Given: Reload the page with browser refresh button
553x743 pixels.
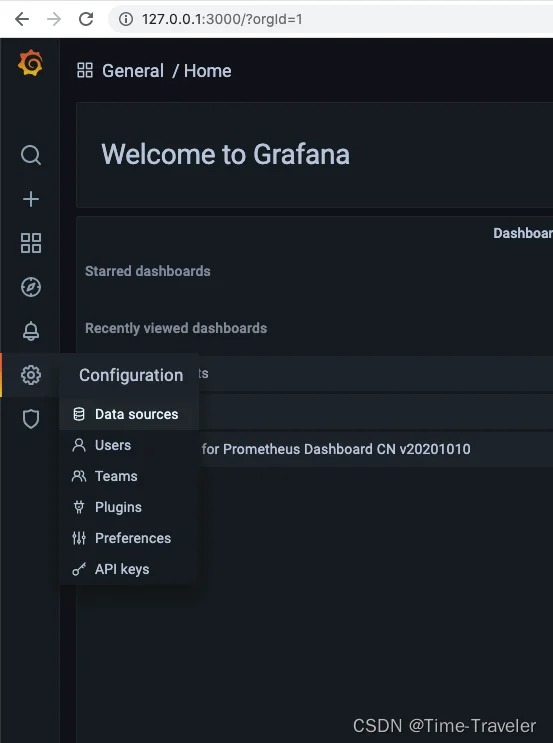Looking at the screenshot, I should (86, 19).
